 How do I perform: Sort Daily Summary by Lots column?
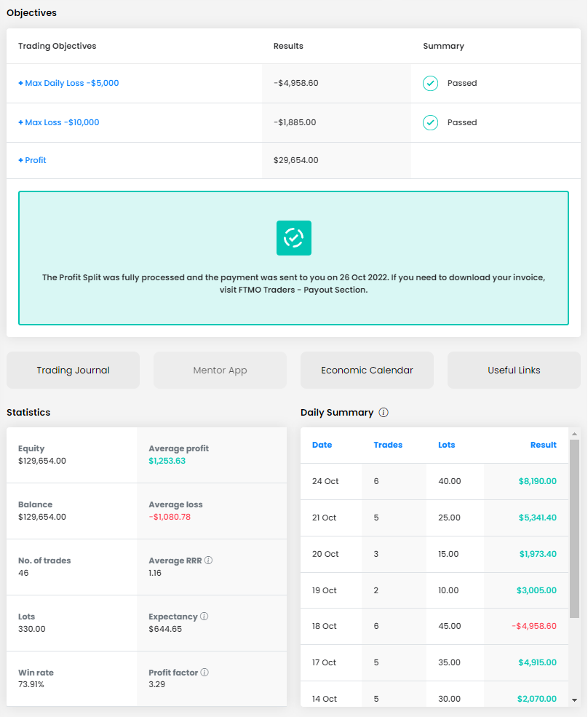(x=447, y=445)
